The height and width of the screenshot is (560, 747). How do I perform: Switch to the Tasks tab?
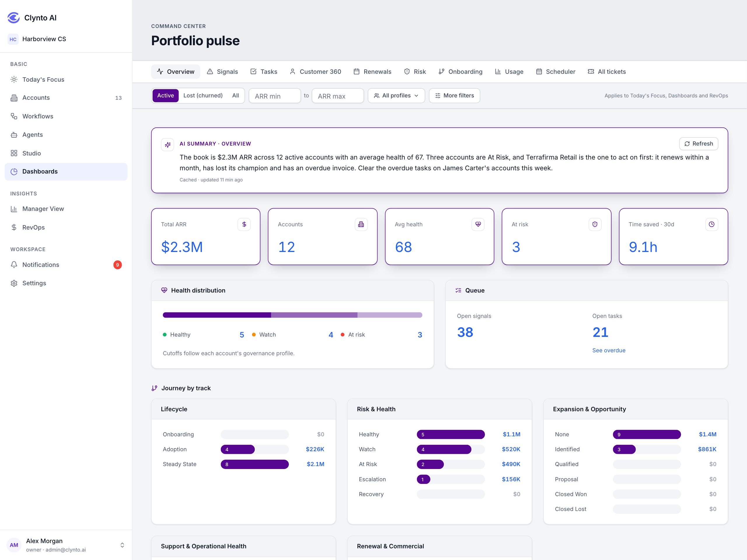tap(264, 71)
